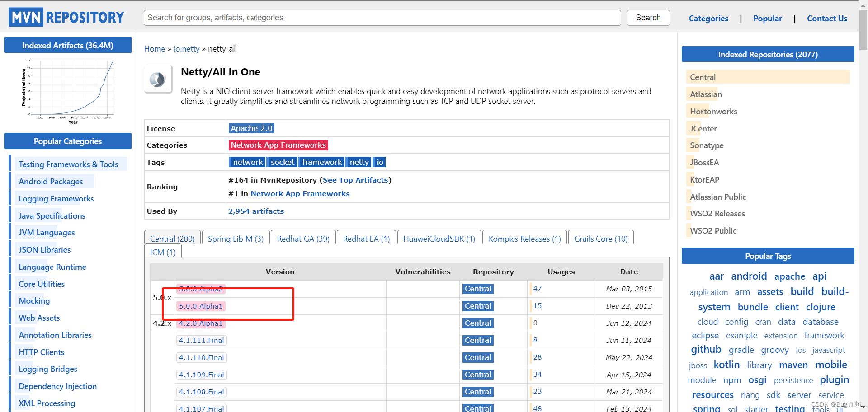Open Dependency Injection category

coord(57,386)
